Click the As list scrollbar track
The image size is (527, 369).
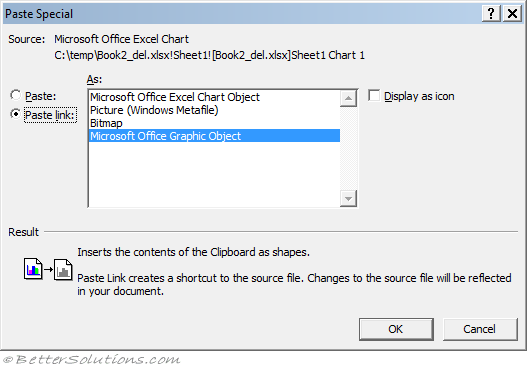pyautogui.click(x=348, y=149)
